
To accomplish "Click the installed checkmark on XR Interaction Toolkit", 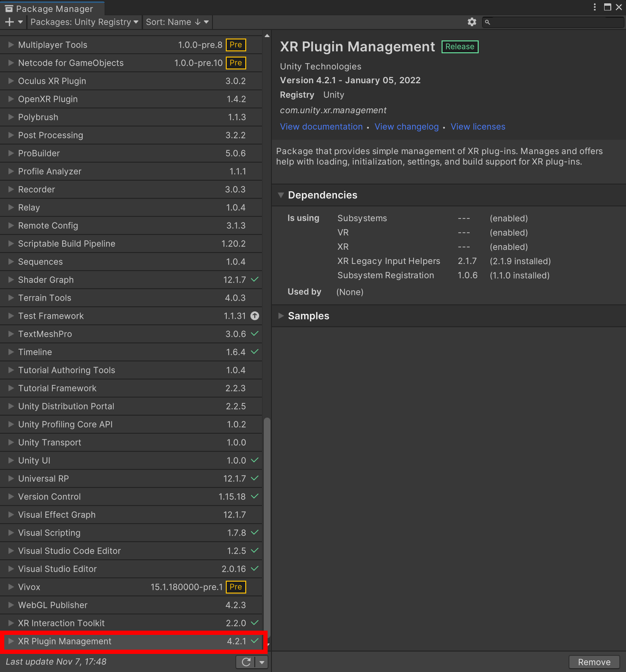I will 255,623.
